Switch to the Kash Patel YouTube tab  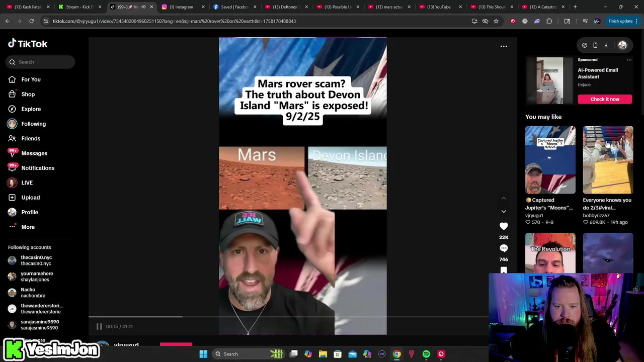click(x=28, y=7)
